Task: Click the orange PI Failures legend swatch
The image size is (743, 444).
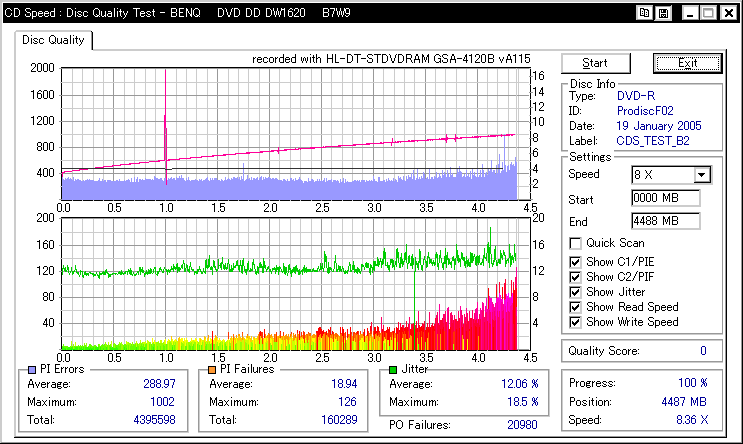Action: [x=211, y=370]
